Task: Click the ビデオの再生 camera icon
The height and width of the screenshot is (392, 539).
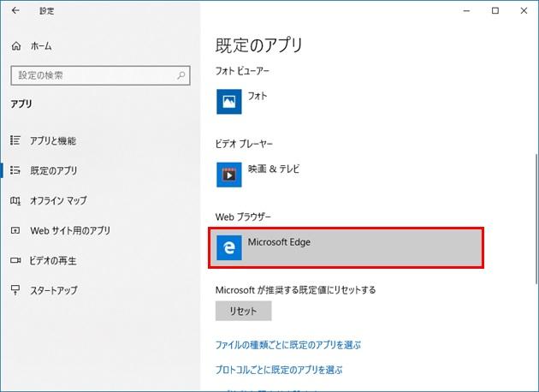Action: [x=15, y=260]
